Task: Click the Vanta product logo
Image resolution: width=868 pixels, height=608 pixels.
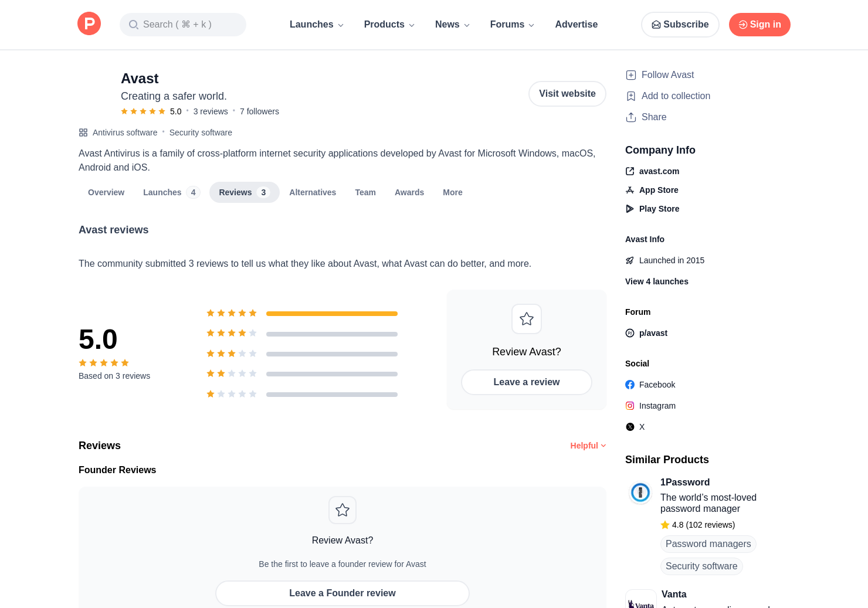Action: pyautogui.click(x=641, y=600)
